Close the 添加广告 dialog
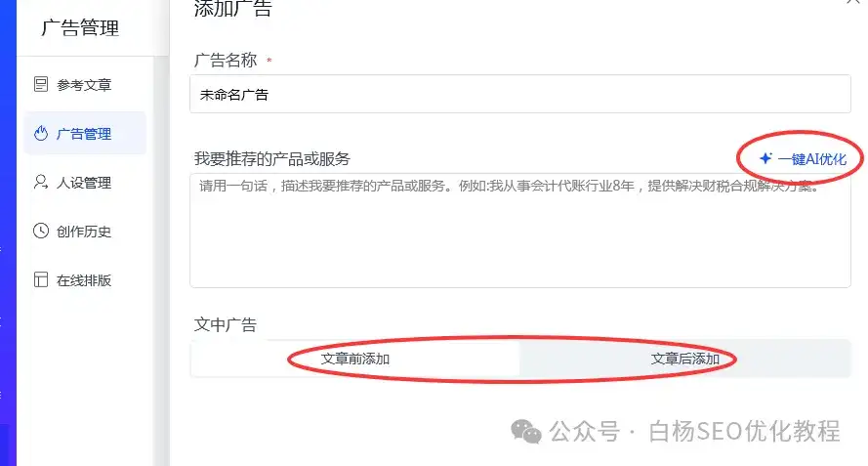This screenshot has width=868, height=466. point(854,2)
